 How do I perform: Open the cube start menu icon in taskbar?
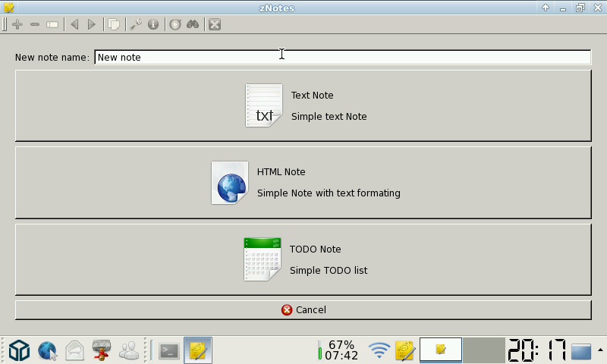[x=20, y=350]
